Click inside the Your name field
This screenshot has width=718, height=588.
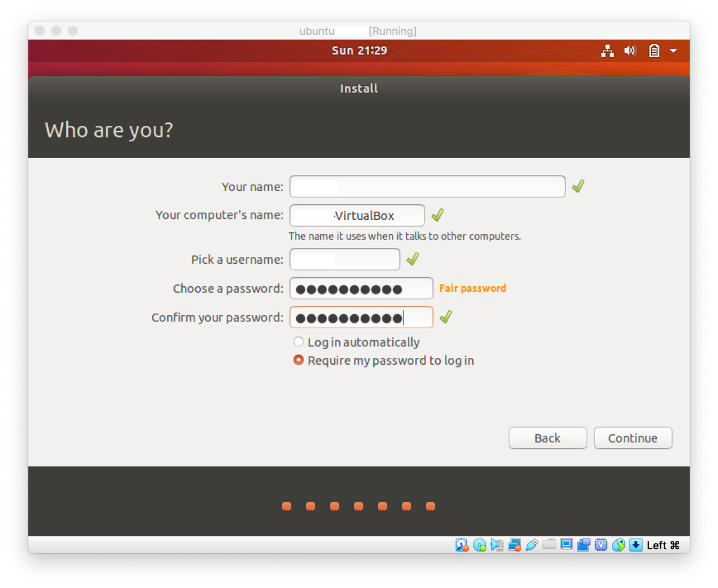pos(427,186)
